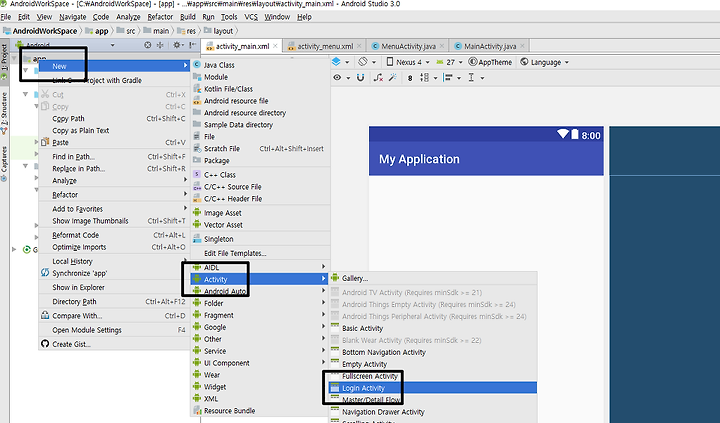Click the layout breadcrumb folder
The image size is (720, 423).
click(x=219, y=31)
